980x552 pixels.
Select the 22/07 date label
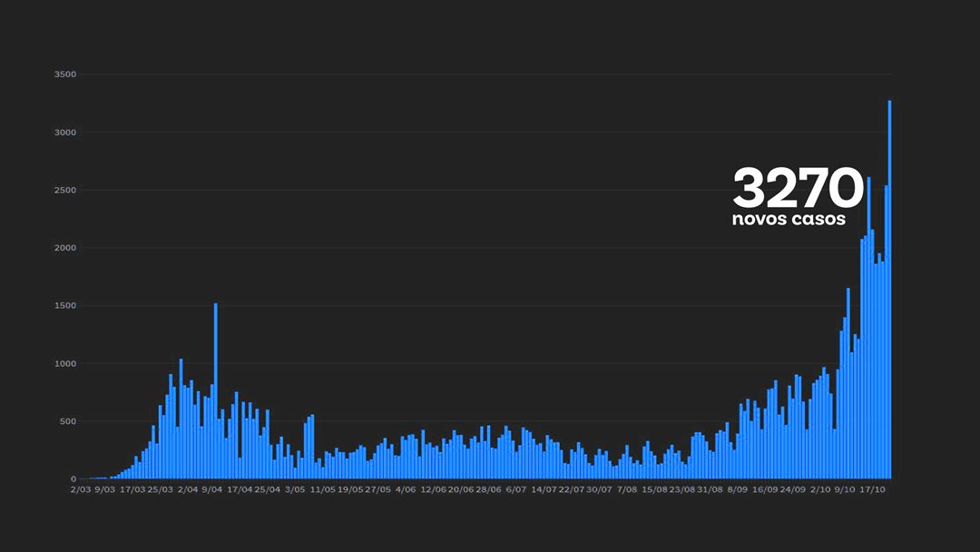click(572, 489)
